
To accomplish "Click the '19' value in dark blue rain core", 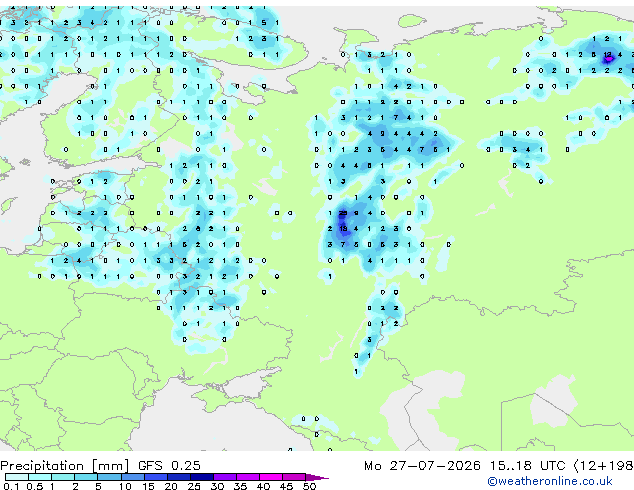I will (343, 229).
